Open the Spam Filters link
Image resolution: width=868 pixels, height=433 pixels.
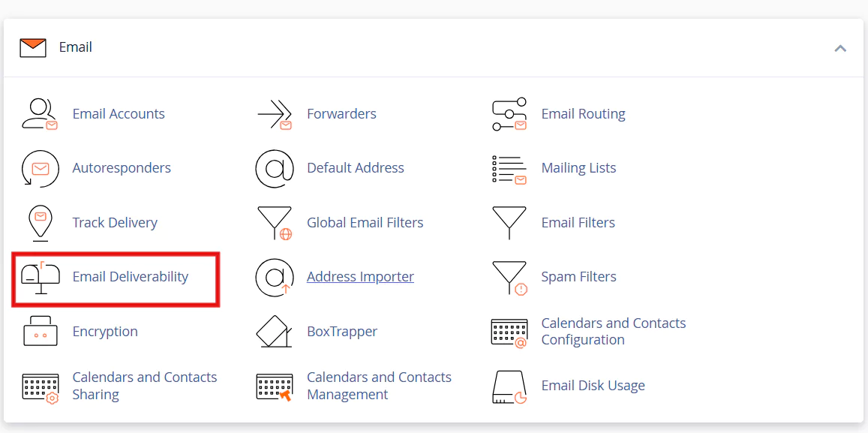tap(578, 276)
